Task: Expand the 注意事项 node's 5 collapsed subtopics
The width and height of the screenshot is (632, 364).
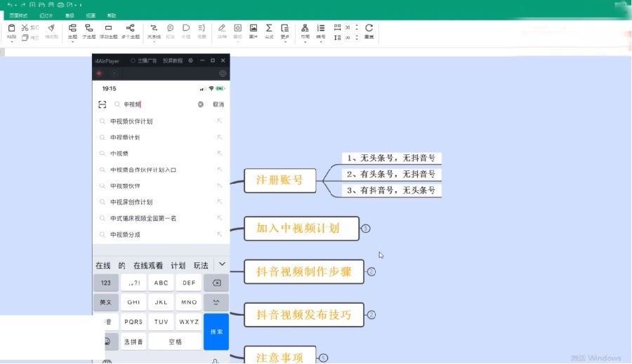Action: tap(323, 358)
